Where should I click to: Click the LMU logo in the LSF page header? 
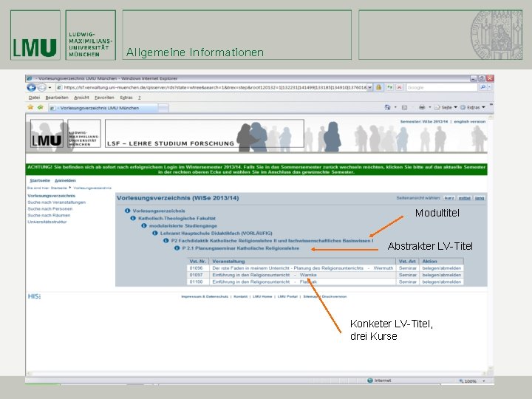(x=47, y=133)
